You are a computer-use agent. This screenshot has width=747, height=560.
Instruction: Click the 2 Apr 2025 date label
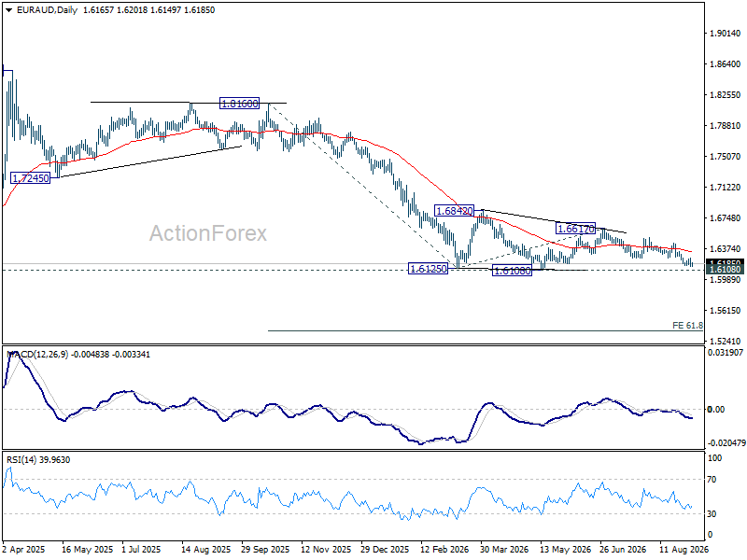coord(24,549)
